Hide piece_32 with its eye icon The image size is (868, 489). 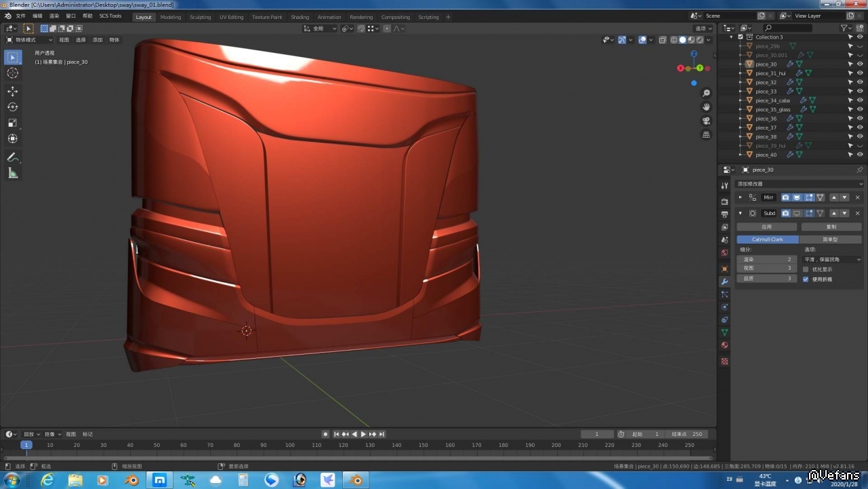click(860, 82)
